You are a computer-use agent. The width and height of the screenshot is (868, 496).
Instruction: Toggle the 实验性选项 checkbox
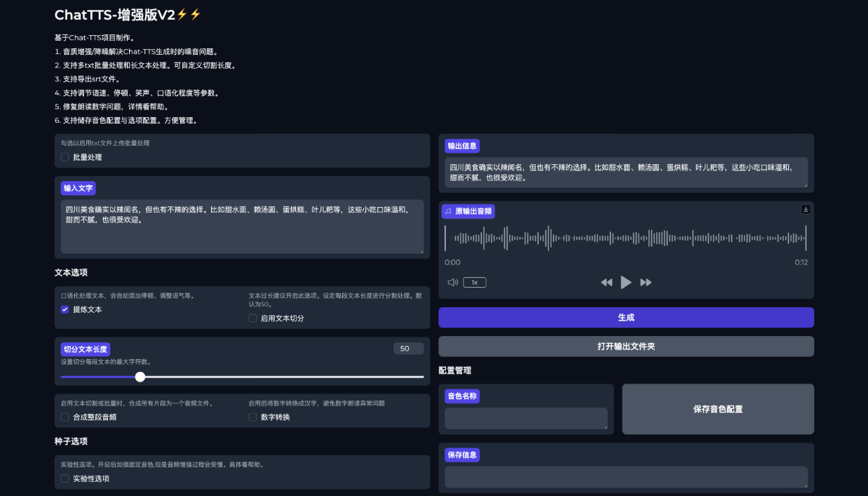coord(65,478)
